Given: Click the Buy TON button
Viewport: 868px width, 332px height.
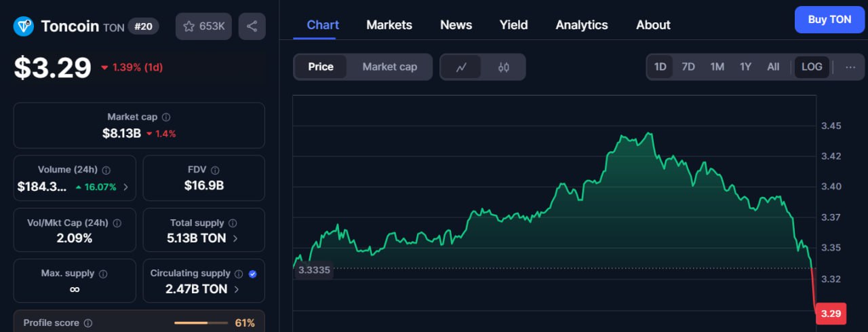Looking at the screenshot, I should click(x=829, y=20).
